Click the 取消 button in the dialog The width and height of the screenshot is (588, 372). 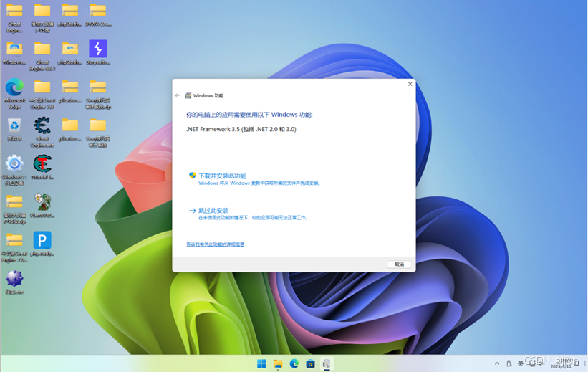pyautogui.click(x=399, y=264)
